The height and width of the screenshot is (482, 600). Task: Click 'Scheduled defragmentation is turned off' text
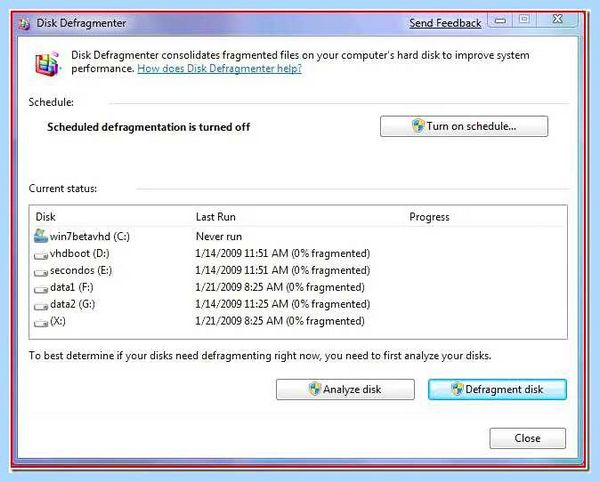(x=148, y=127)
